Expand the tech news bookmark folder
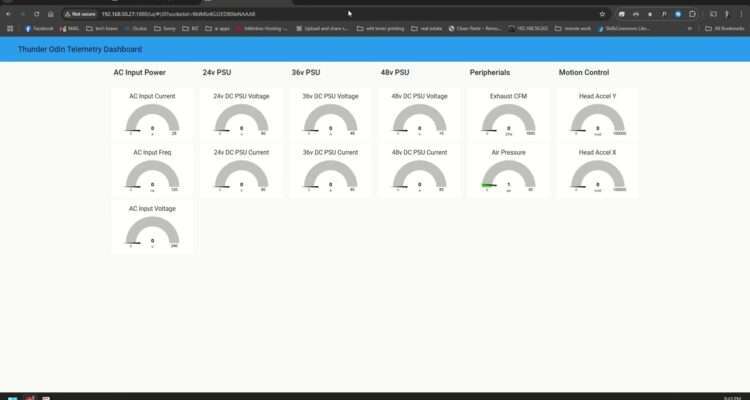Image resolution: width=750 pixels, height=400 pixels. [x=104, y=28]
